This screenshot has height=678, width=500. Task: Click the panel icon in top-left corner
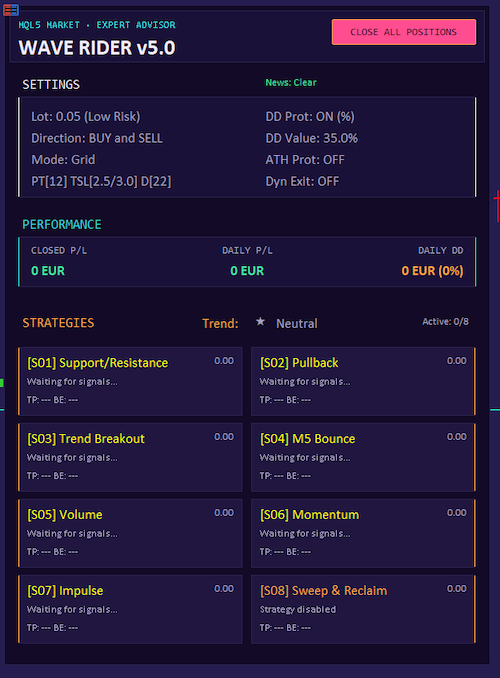click(11, 10)
